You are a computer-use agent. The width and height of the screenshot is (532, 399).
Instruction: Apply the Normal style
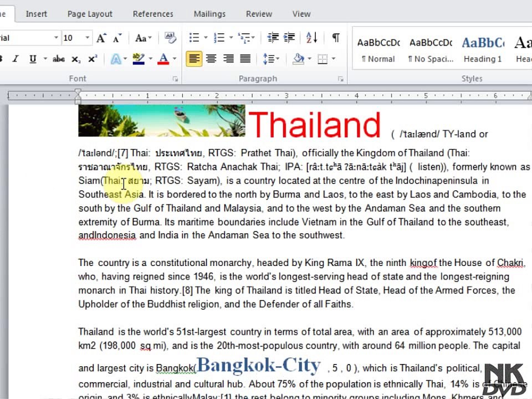click(378, 49)
